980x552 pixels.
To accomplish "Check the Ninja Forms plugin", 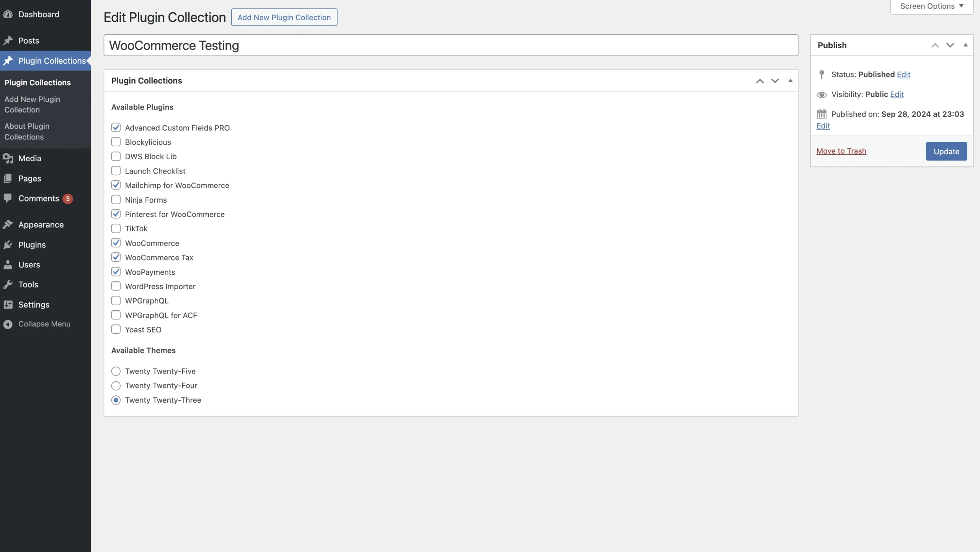I will pyautogui.click(x=116, y=200).
